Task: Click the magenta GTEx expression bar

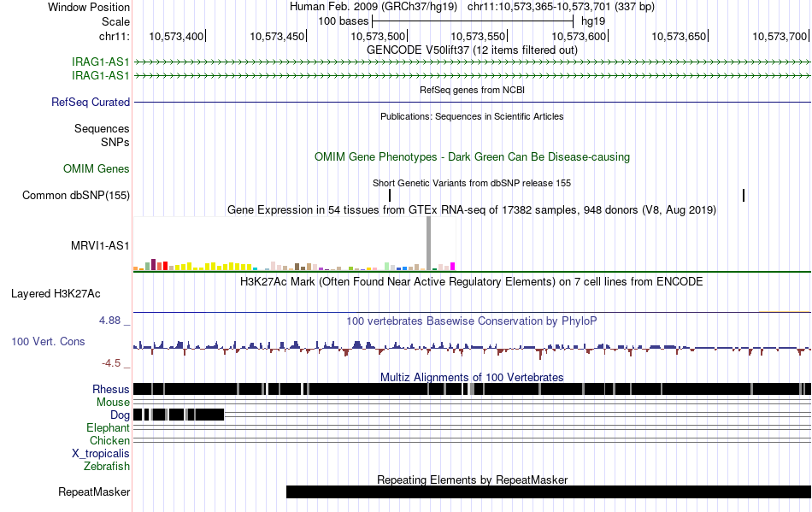Action: pos(453,267)
